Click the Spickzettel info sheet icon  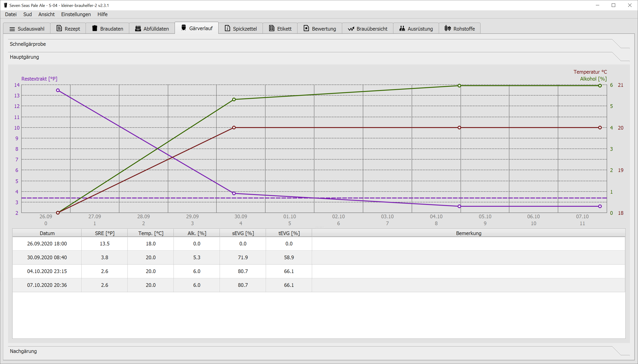[x=227, y=28]
